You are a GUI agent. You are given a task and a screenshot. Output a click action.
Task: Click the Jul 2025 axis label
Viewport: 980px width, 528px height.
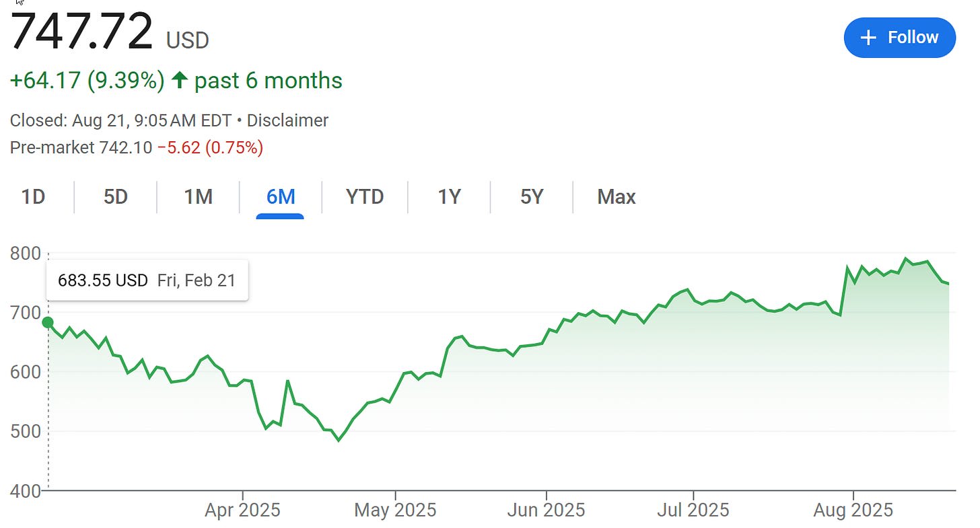pos(693,511)
